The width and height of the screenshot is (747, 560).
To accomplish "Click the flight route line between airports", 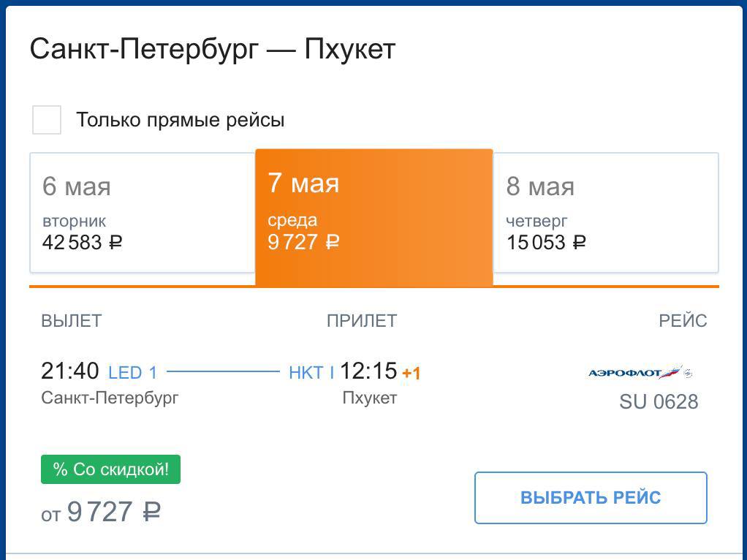I will tap(223, 372).
